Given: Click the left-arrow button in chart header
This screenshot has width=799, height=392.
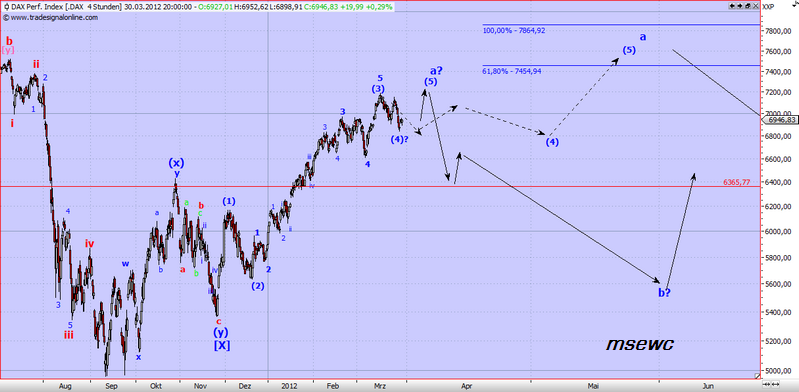Looking at the screenshot, I should (732, 6).
